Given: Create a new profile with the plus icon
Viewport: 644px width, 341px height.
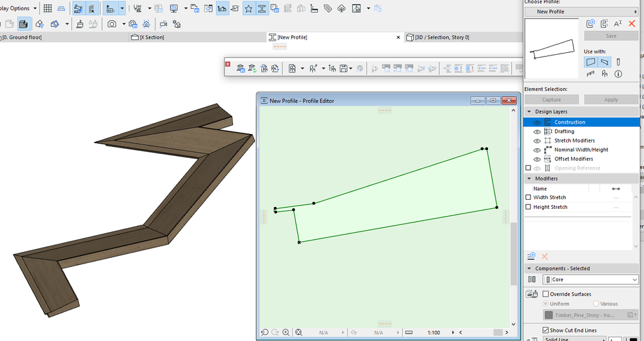Looking at the screenshot, I should click(590, 24).
